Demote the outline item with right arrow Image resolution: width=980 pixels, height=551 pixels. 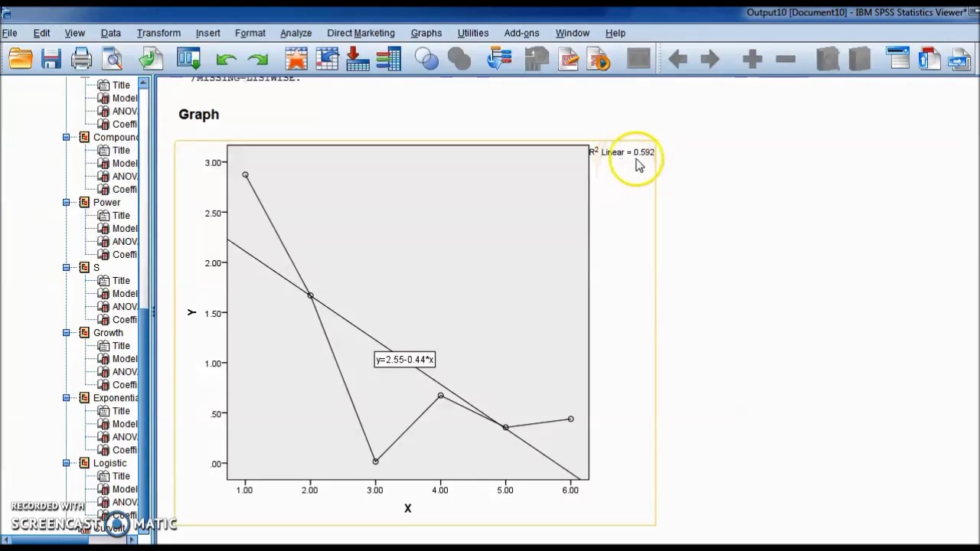point(710,59)
